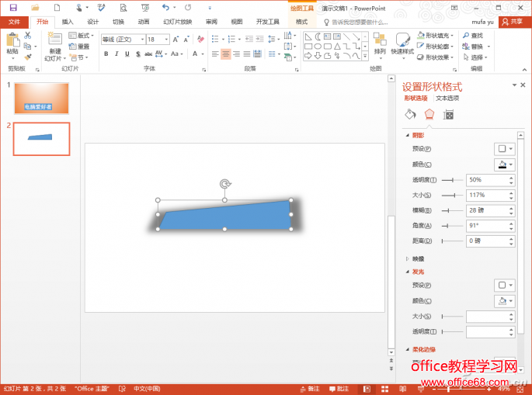Click the shape's rotation handle
Image resolution: width=532 pixels, height=395 pixels.
224,184
